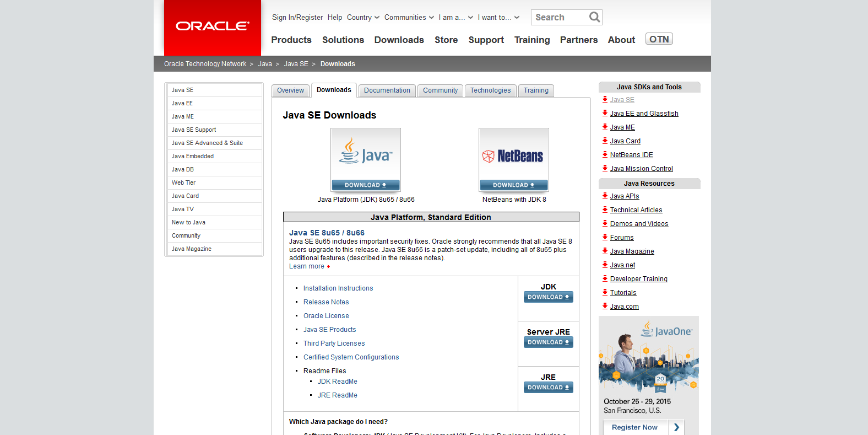Screen dimensions: 868x435
Task: Open Installation Instructions link
Action: coord(338,288)
